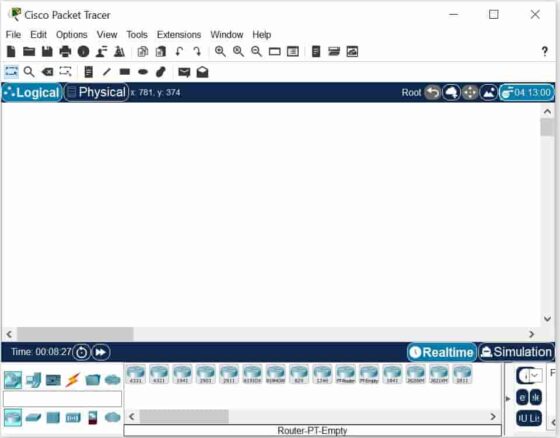The height and width of the screenshot is (438, 560).
Task: Select the Draw Ellipse tool
Action: point(143,72)
